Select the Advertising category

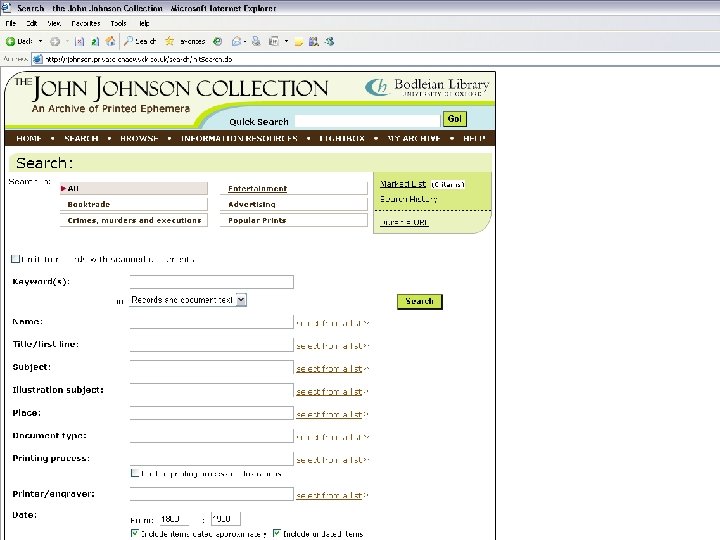pos(294,204)
